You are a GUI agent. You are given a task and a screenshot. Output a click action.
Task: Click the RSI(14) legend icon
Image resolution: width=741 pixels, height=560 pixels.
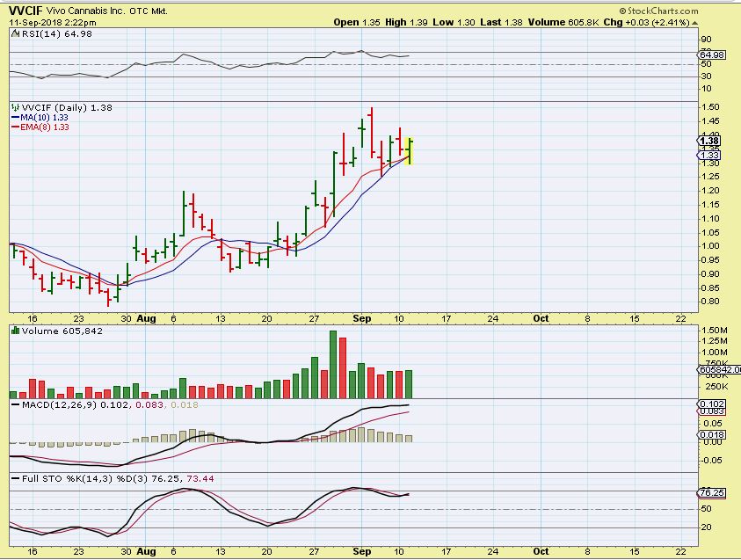15,34
